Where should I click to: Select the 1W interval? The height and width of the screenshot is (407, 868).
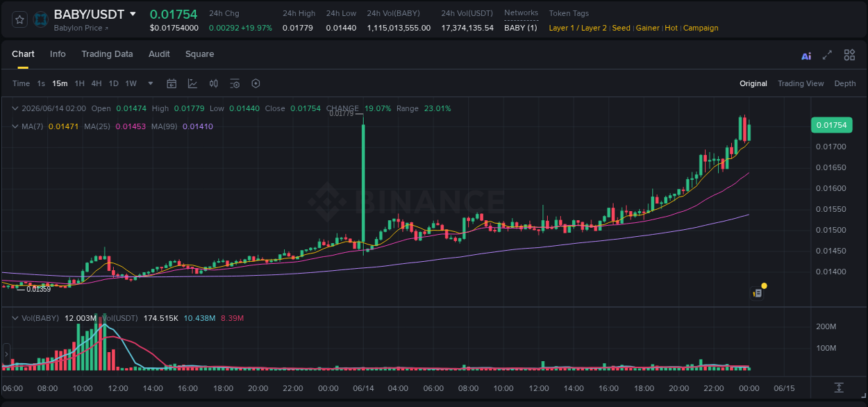(131, 83)
